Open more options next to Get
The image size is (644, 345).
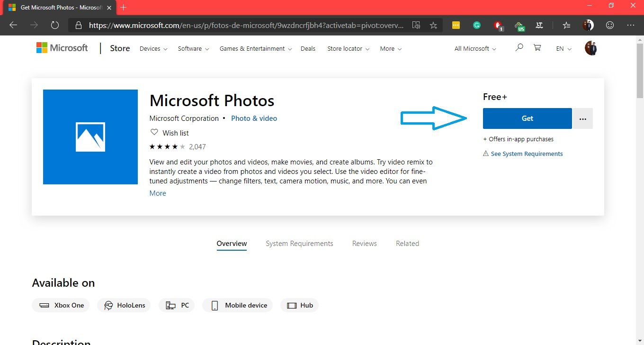(x=583, y=118)
